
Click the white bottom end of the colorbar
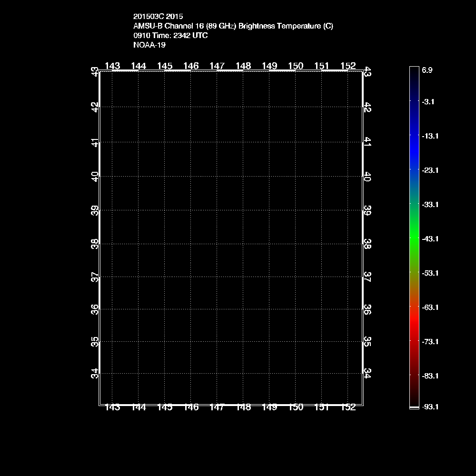414,407
